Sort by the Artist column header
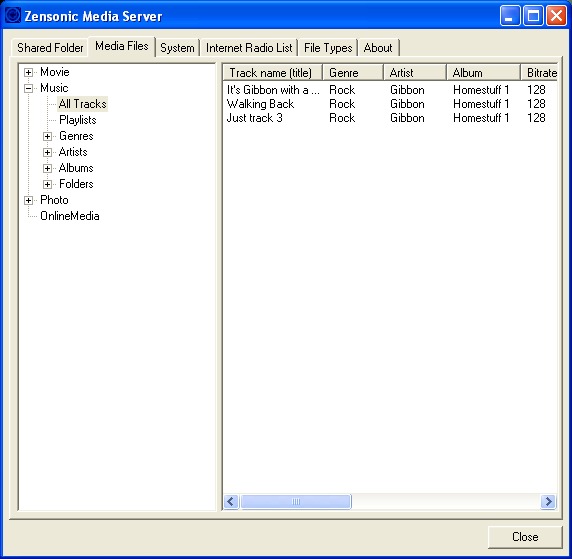This screenshot has width=572, height=559. 415,73
